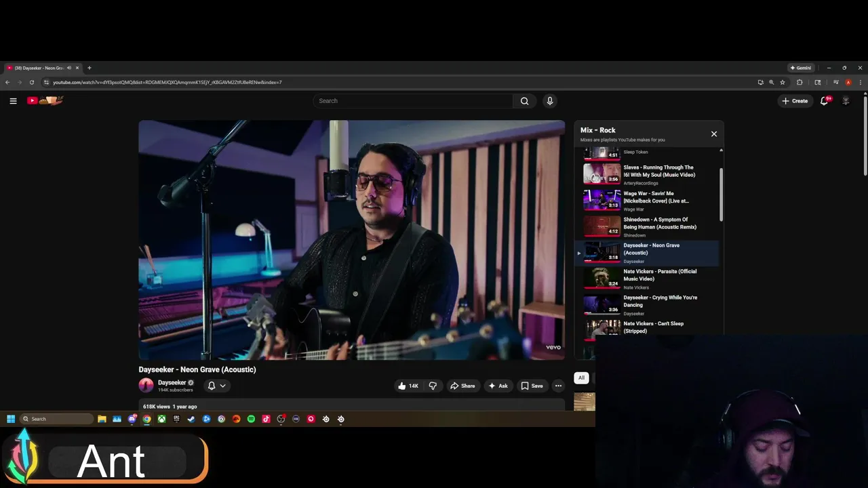Open the media controls icon in Chrome
The width and height of the screenshot is (868, 488).
836,82
